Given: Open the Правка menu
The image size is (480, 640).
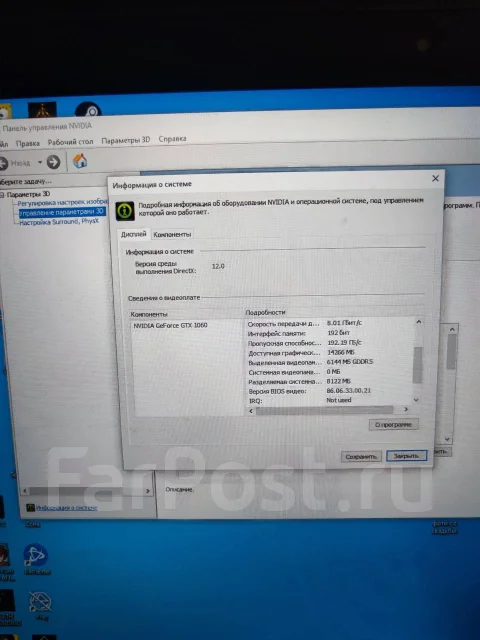Looking at the screenshot, I should [28, 143].
